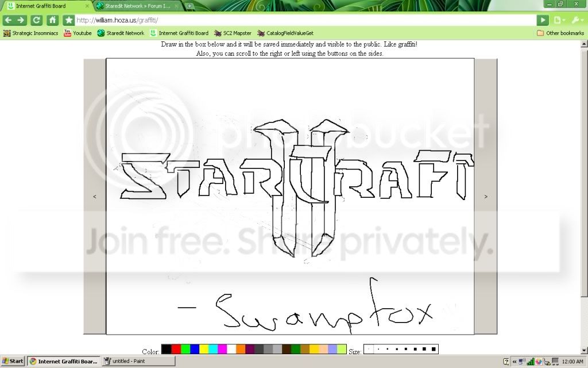Image resolution: width=588 pixels, height=368 pixels.
Task: Open the wrench settings menu
Action: (x=576, y=20)
